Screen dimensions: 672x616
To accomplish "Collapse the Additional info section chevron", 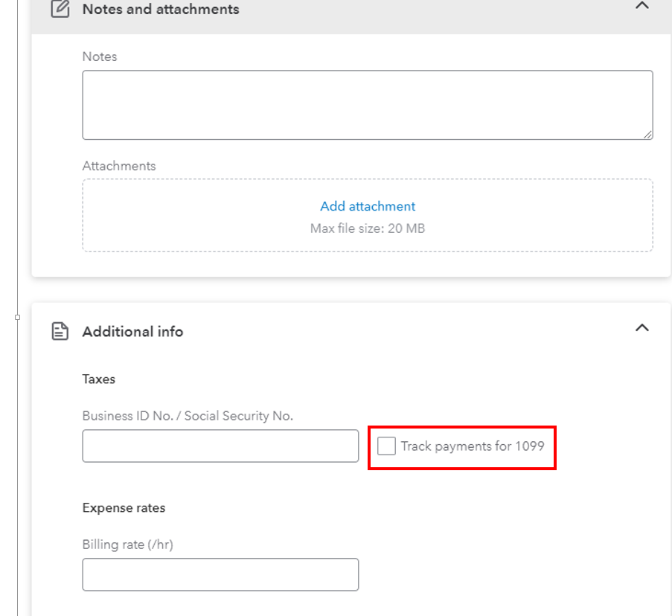I will 641,328.
